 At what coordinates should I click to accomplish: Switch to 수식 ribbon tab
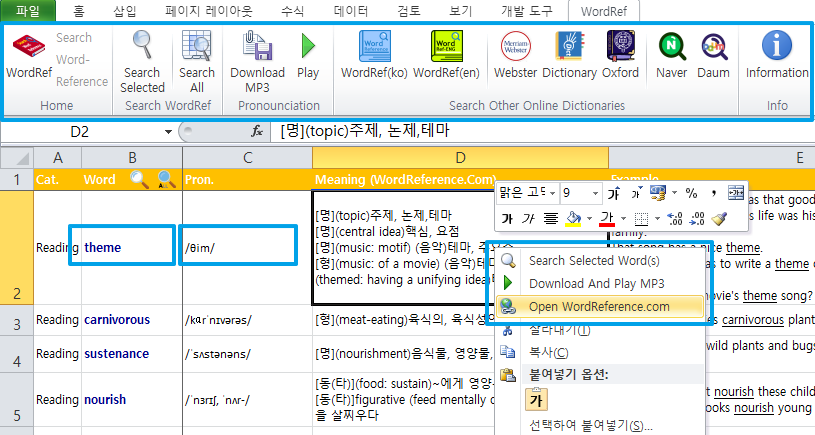pyautogui.click(x=292, y=11)
